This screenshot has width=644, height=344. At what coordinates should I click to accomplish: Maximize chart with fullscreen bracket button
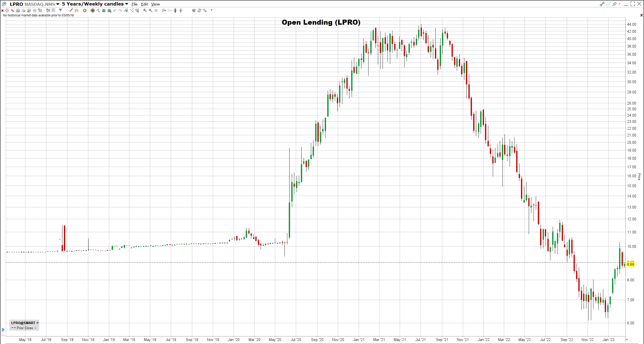pos(633,4)
